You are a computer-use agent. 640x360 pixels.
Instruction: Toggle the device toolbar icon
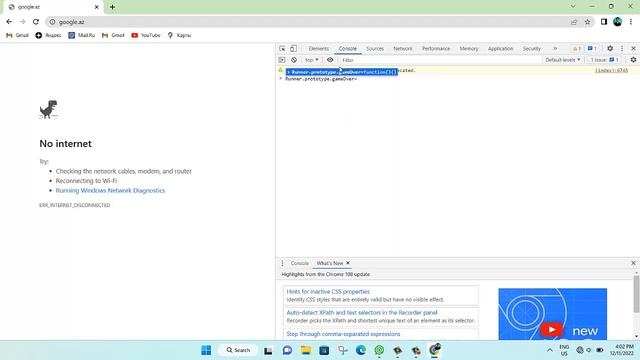click(x=293, y=49)
